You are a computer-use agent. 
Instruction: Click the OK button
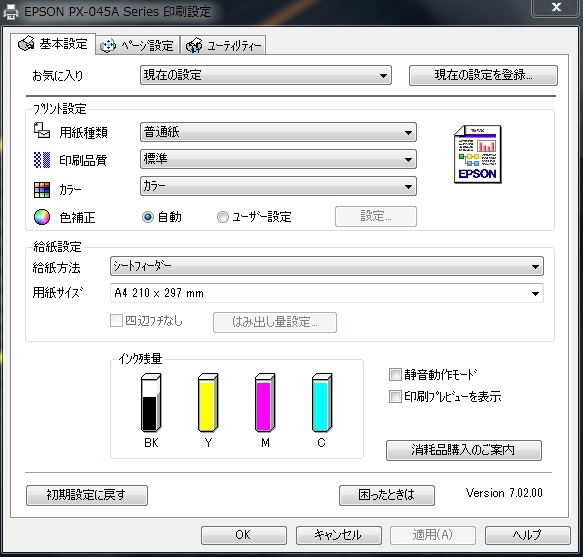coord(244,535)
